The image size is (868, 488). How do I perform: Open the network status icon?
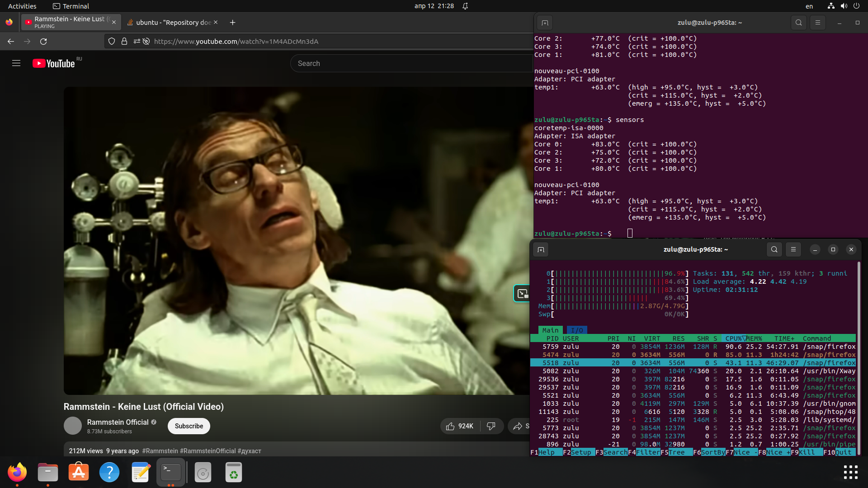[x=831, y=6]
